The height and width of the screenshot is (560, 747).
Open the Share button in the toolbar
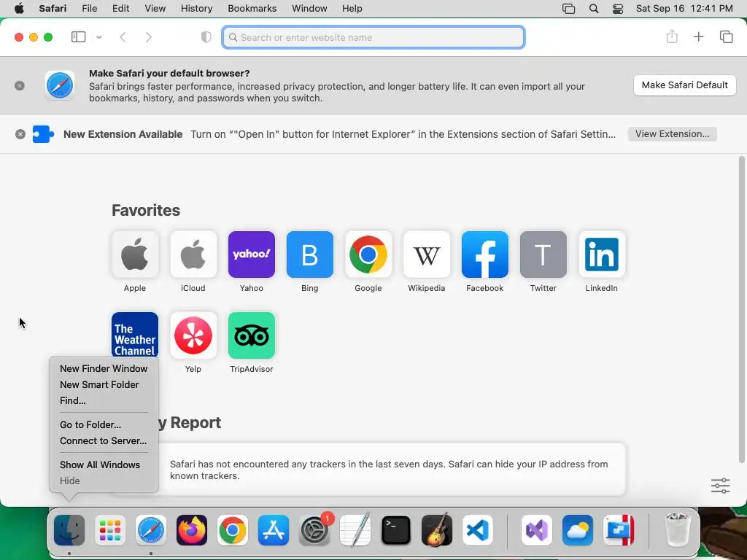click(672, 36)
